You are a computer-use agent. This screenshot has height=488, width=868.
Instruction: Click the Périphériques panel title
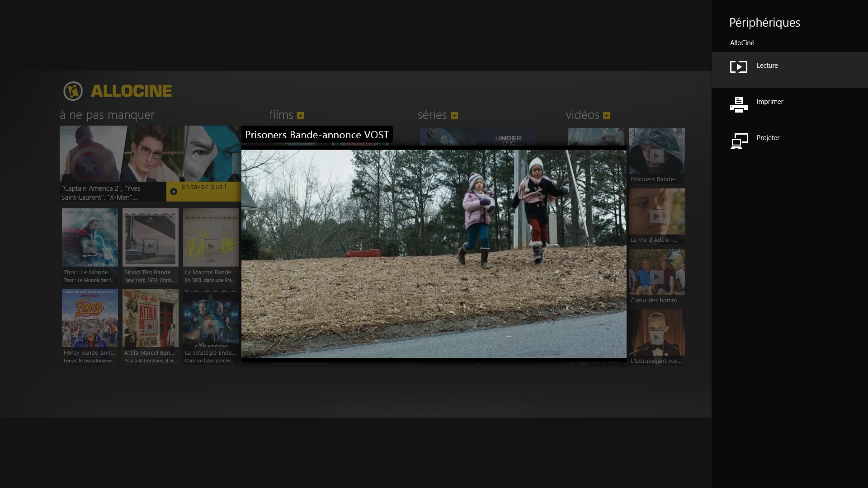click(x=764, y=23)
